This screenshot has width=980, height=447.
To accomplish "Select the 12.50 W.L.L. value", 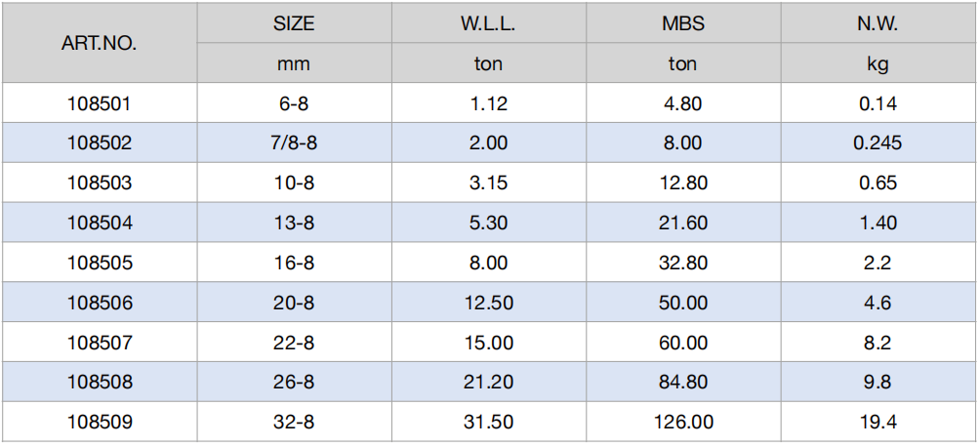I will [x=488, y=303].
